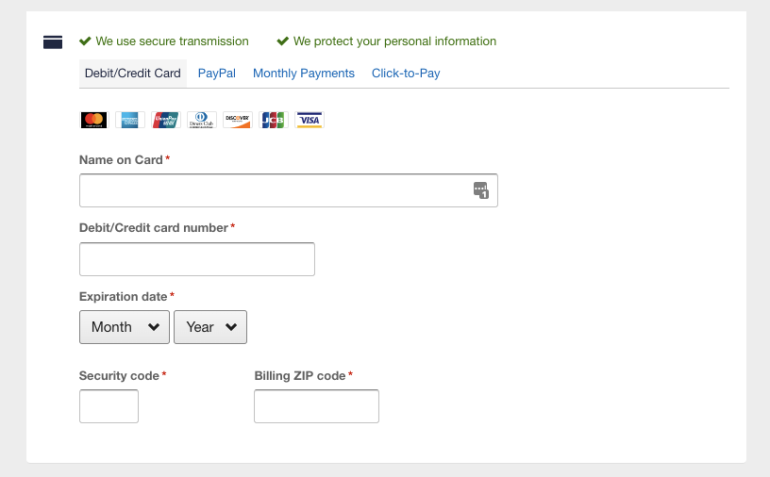Switch to the Monthly Payments tab

click(303, 73)
